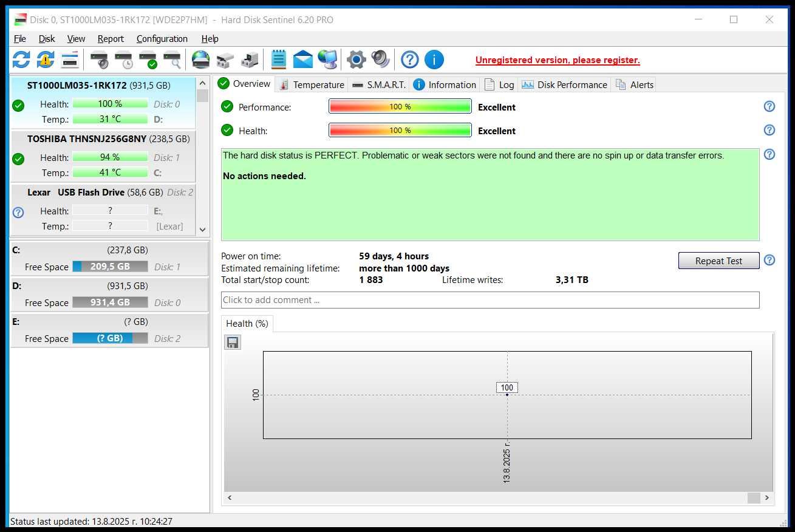This screenshot has height=532, width=795.
Task: Switch to the Log tab
Action: point(499,84)
